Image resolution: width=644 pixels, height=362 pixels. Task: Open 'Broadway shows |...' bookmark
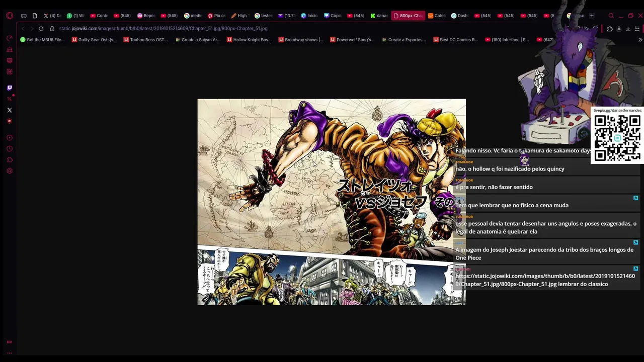[301, 40]
